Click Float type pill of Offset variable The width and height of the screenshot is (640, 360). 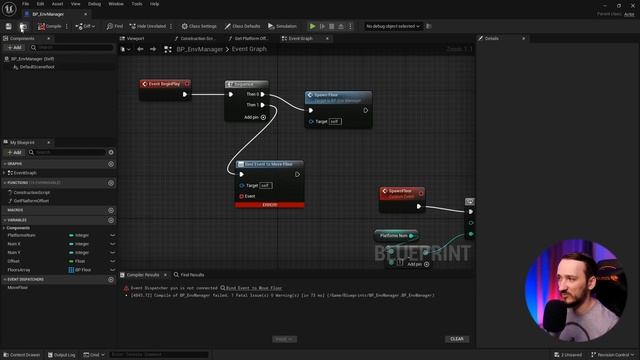tap(77, 261)
